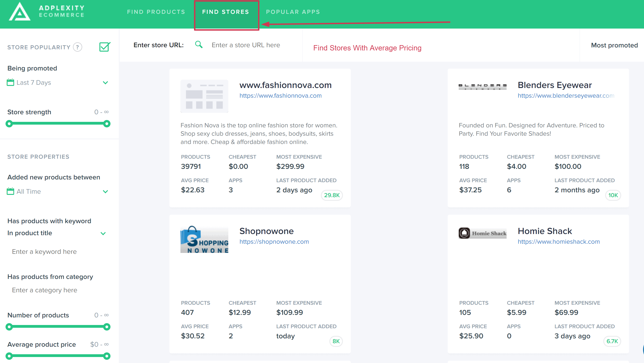Open the Popular Apps tab
Screen dimensions: 644x363
pos(293,12)
